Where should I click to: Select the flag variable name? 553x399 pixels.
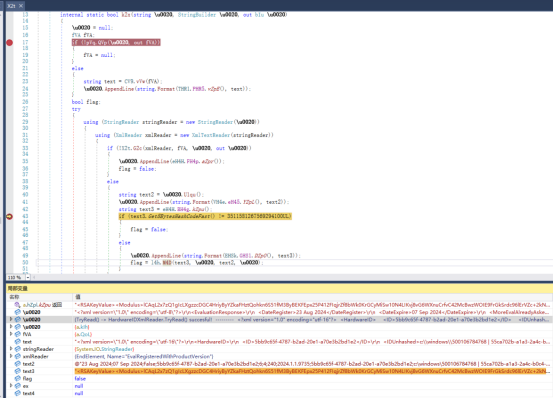[27, 379]
